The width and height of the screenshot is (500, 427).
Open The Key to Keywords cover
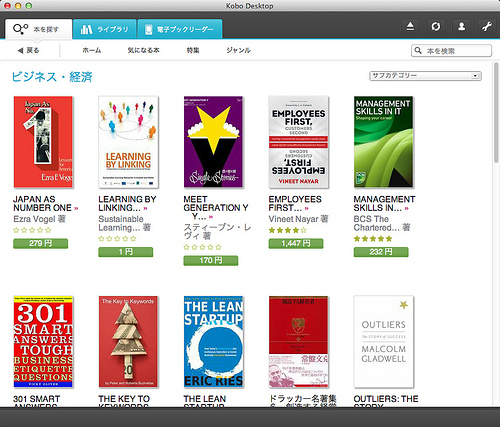128,342
